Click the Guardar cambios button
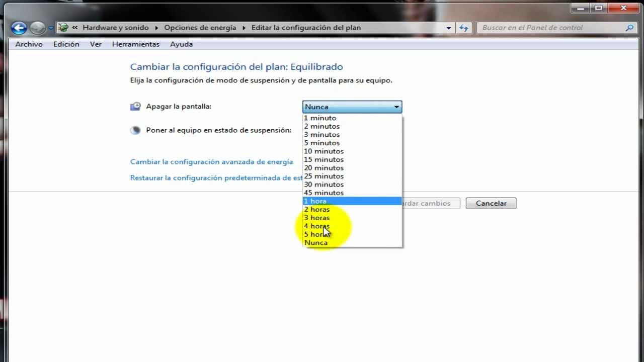 tap(431, 203)
